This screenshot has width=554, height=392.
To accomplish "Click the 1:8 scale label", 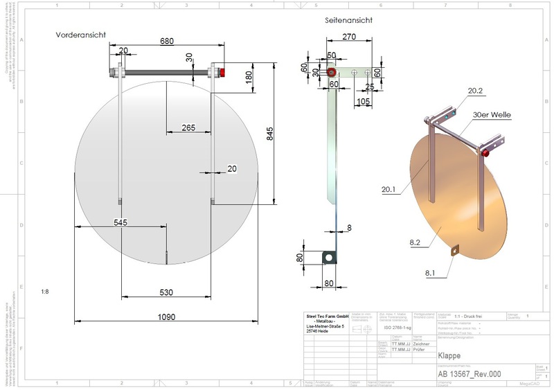I will pyautogui.click(x=44, y=292).
